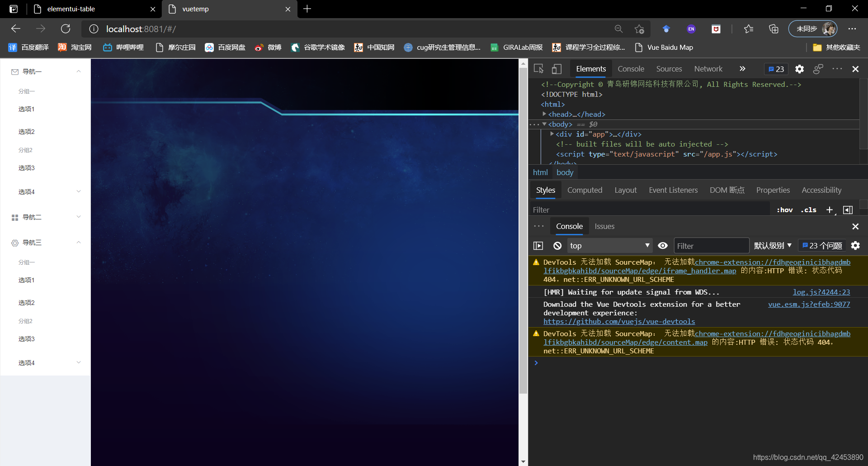Select 选项3 under 导航三
Image resolution: width=868 pixels, height=466 pixels.
click(46, 339)
